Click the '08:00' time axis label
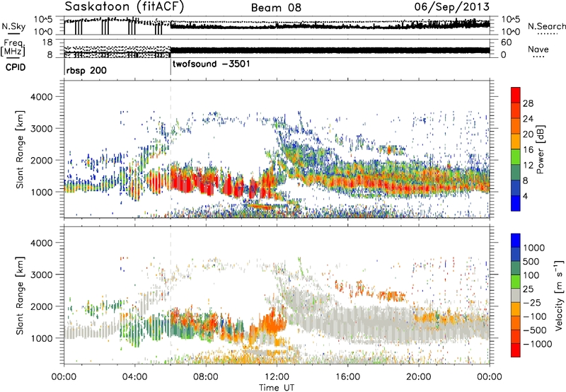Viewport: 566px width, 392px height. click(206, 377)
